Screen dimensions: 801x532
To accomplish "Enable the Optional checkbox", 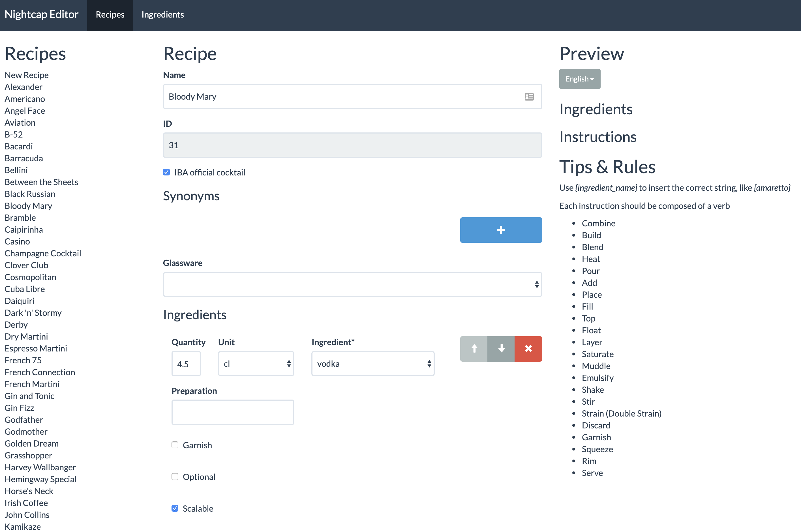I will tap(175, 477).
